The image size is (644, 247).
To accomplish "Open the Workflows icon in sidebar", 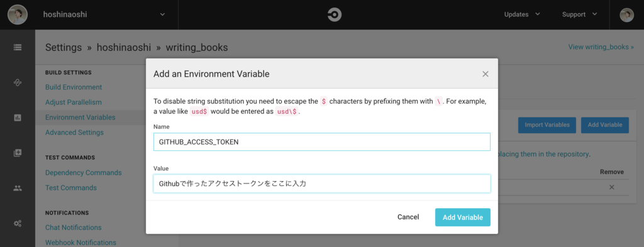I will tap(18, 82).
